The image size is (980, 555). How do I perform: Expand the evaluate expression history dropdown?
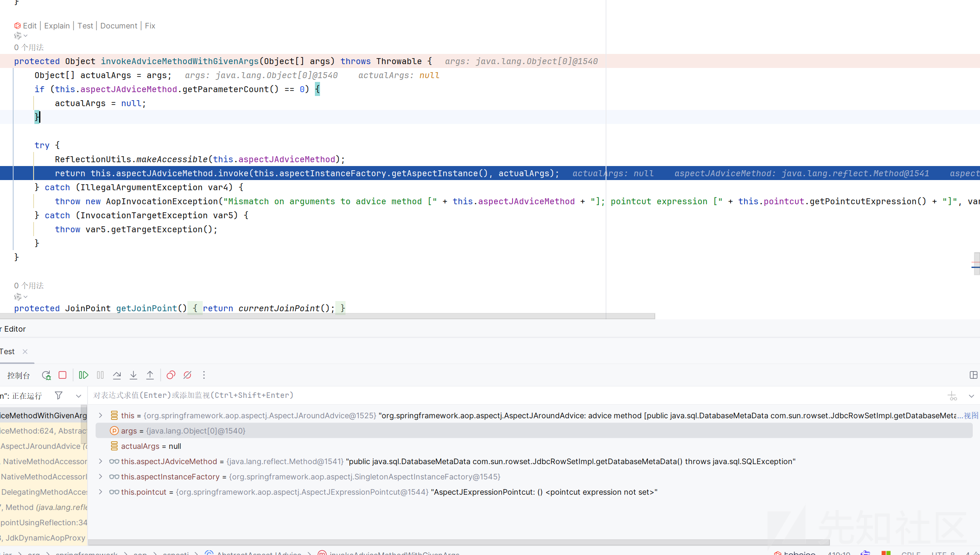pos(972,396)
